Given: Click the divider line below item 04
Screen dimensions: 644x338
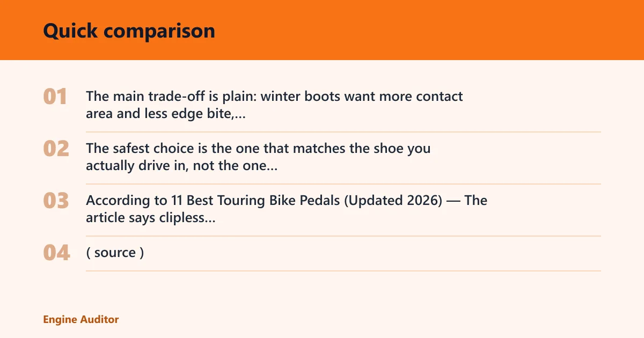Looking at the screenshot, I should point(343,271).
